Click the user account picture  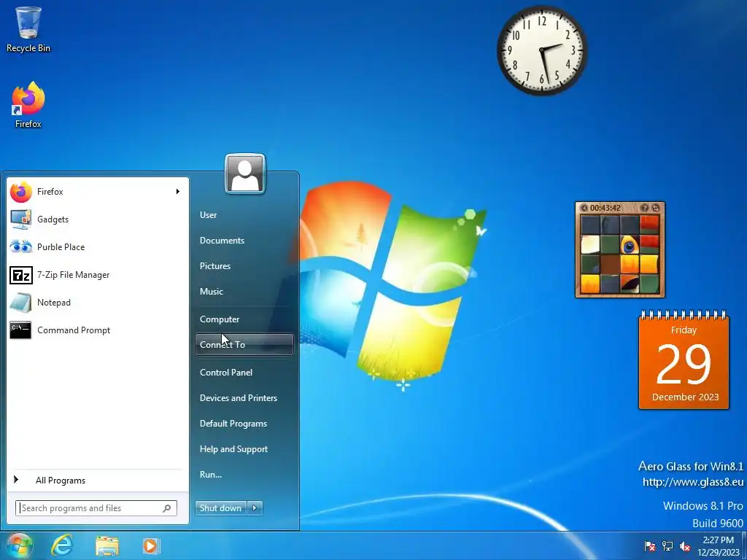[x=245, y=174]
